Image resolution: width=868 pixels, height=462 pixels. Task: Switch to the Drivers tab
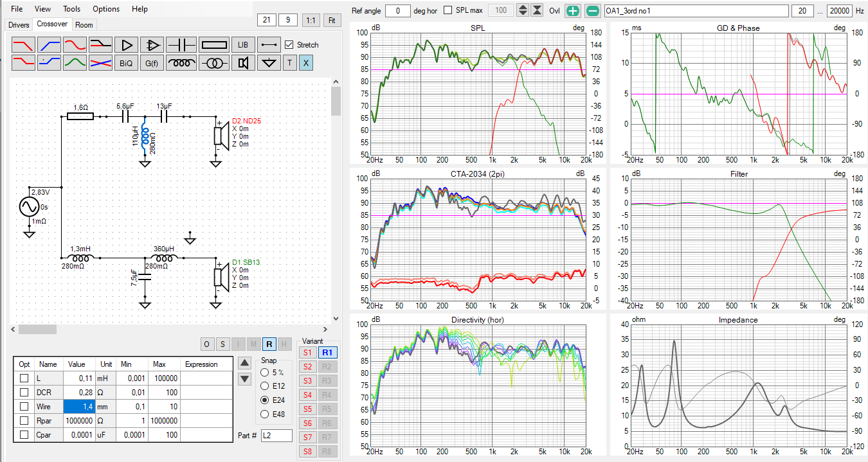tap(19, 25)
